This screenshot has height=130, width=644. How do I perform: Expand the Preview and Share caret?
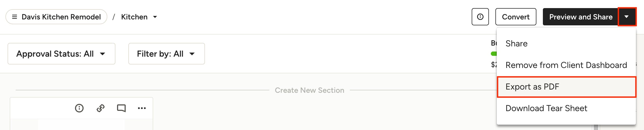click(627, 17)
